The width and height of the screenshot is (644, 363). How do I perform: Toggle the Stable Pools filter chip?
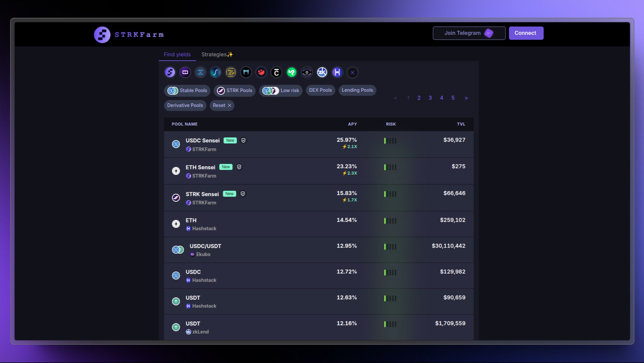187,90
